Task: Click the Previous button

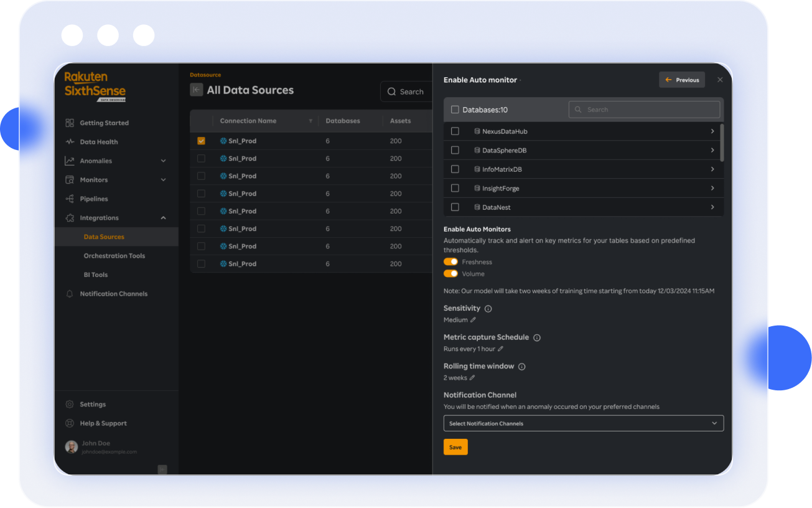Action: click(x=682, y=80)
